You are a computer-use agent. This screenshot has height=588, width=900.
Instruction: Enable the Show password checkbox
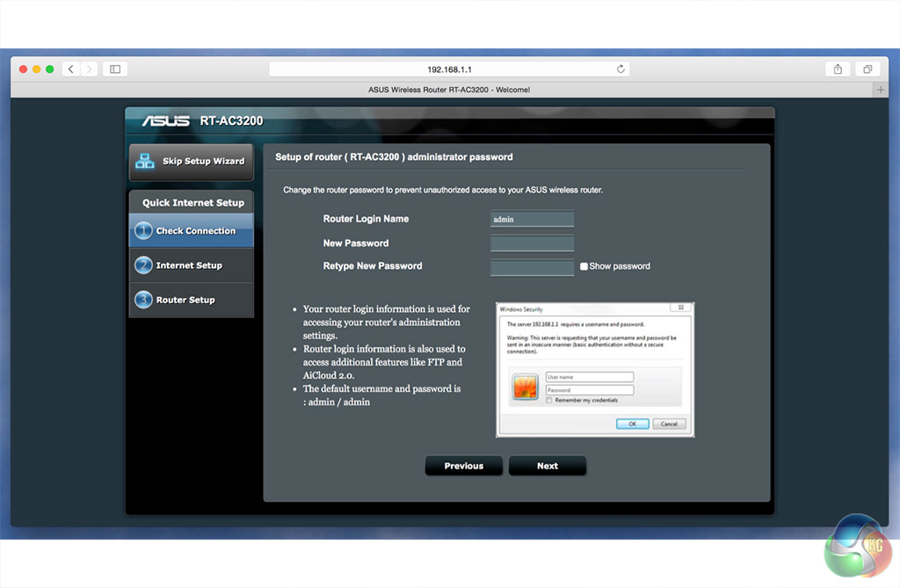pyautogui.click(x=584, y=266)
